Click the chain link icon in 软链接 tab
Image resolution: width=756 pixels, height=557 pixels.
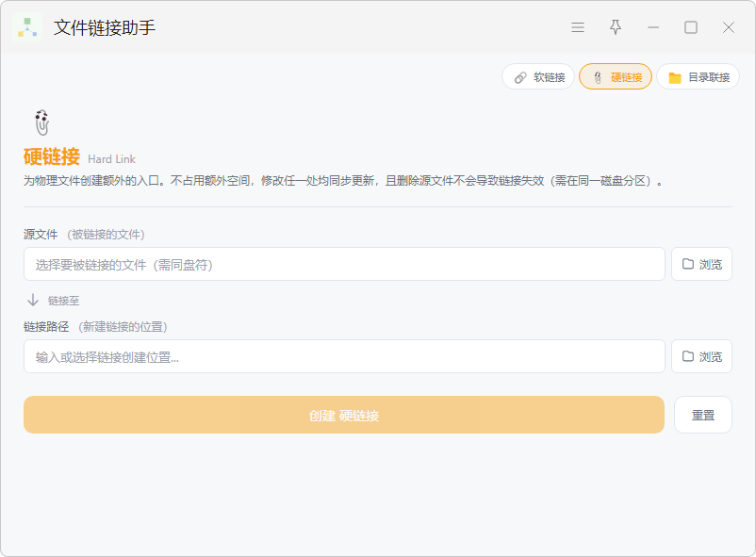(520, 77)
